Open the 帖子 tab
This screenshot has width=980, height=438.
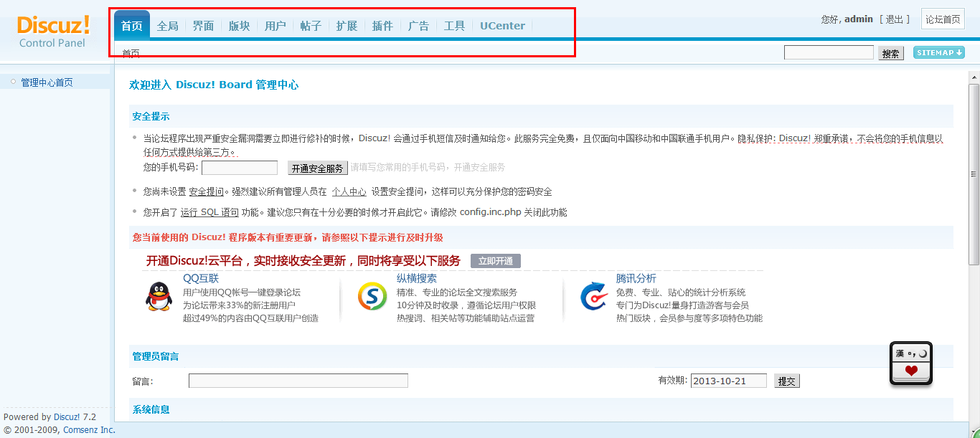tap(311, 26)
